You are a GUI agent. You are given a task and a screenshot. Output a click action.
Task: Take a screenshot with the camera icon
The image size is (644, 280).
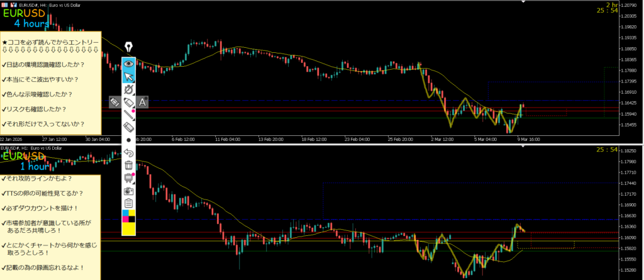click(129, 191)
